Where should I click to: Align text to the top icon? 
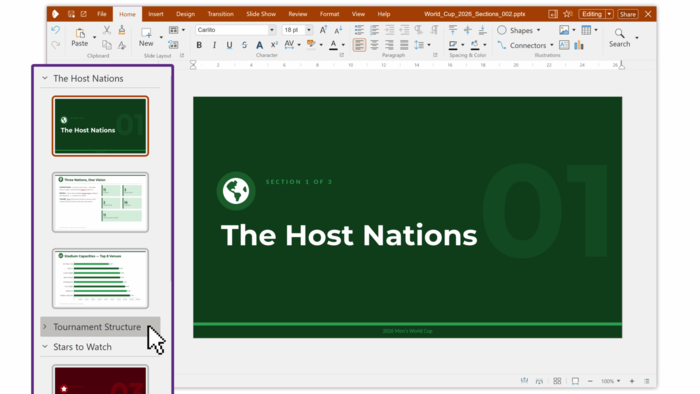(x=453, y=30)
